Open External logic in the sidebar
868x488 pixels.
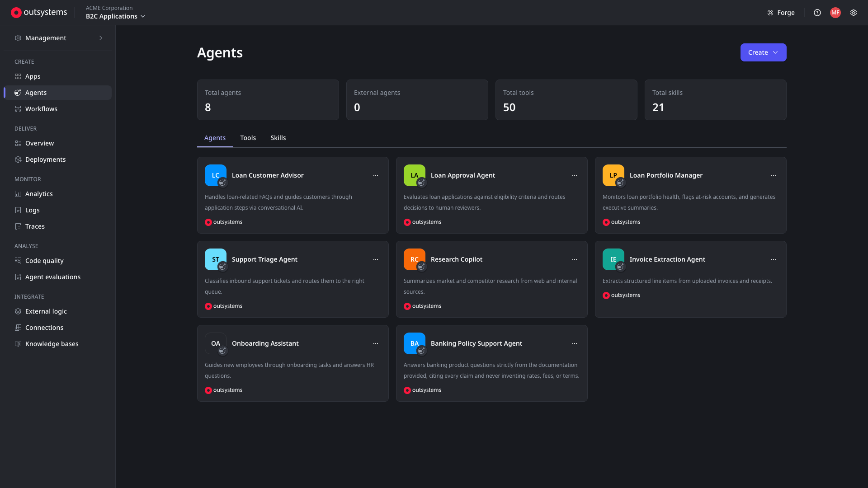(58, 311)
